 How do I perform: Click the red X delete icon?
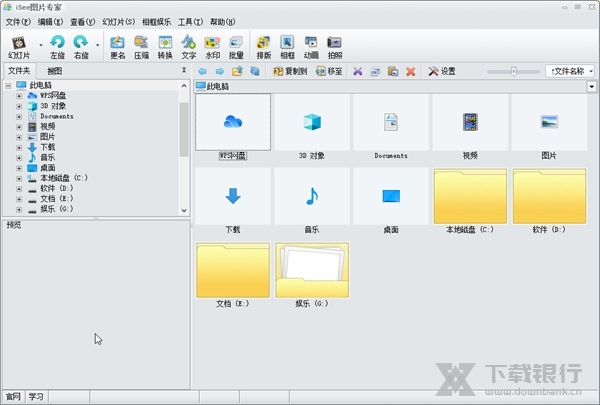click(x=411, y=71)
